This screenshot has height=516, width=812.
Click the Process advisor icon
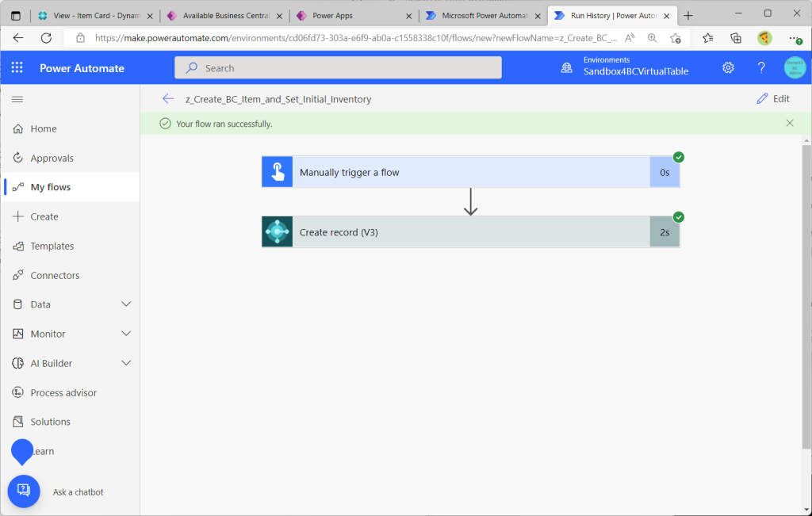coord(17,392)
